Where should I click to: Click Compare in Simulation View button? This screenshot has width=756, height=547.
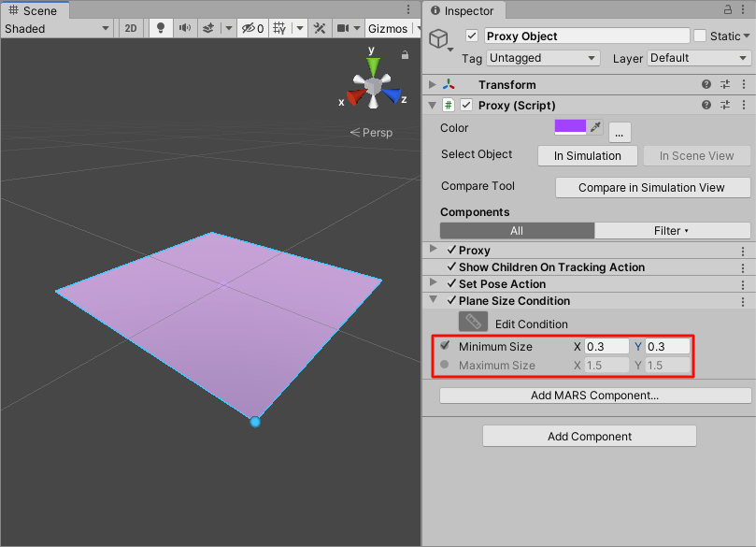[652, 188]
